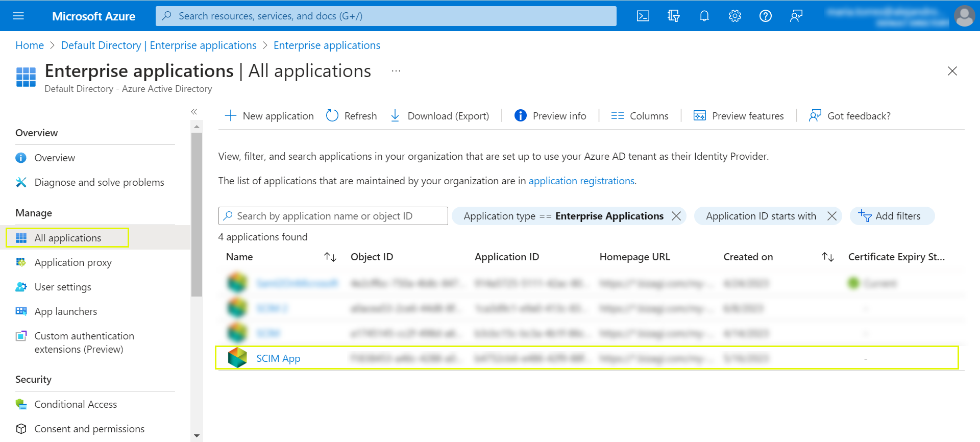The height and width of the screenshot is (442, 980).
Task: Click the SCIM App hexagon logo icon
Action: (x=237, y=358)
